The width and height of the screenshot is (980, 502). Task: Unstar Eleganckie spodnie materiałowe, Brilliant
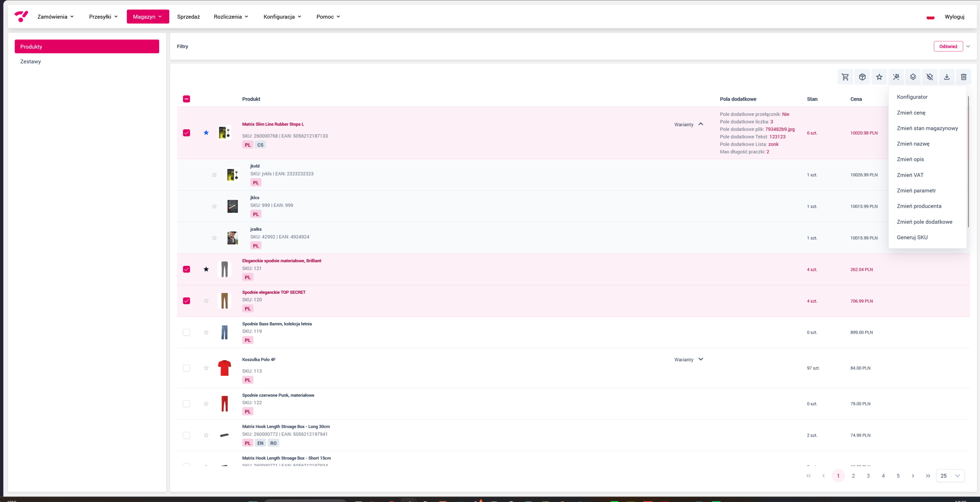tap(206, 269)
